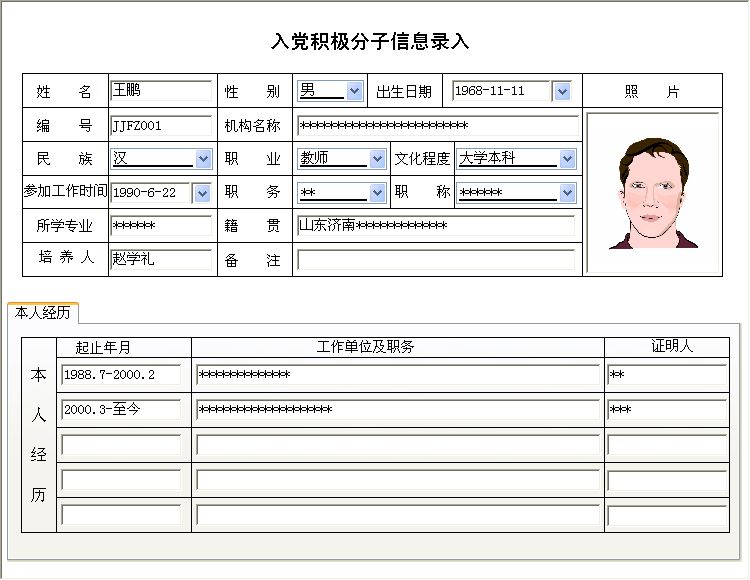The height and width of the screenshot is (580, 750).
Task: Expand the 参加工作时间 date dropdown
Action: point(201,193)
